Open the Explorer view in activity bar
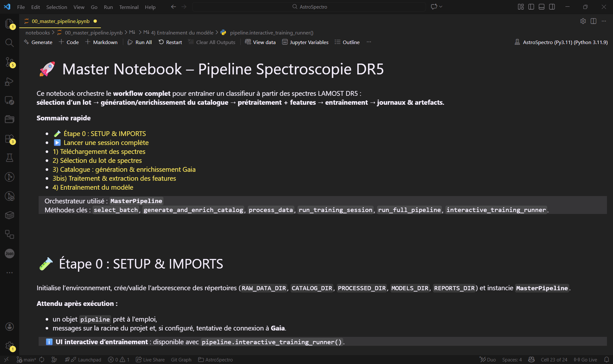 tap(9, 23)
